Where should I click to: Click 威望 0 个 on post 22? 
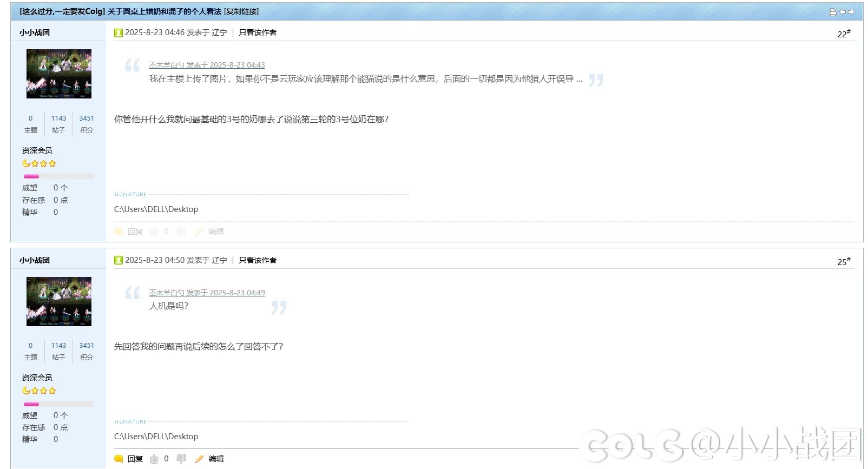pyautogui.click(x=45, y=188)
